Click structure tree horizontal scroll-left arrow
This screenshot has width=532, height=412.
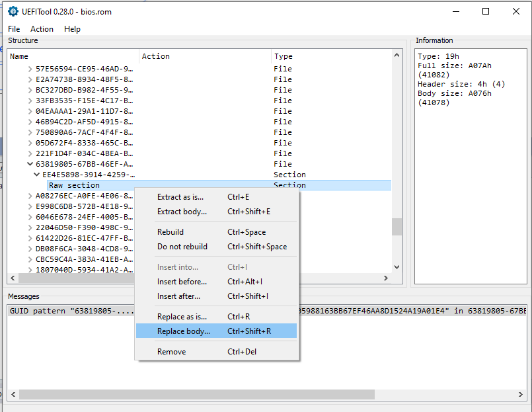[x=13, y=278]
